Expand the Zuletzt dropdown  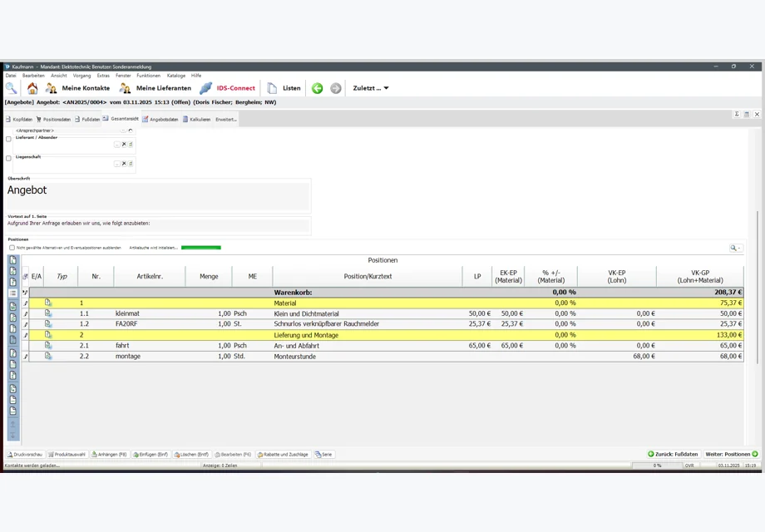click(371, 88)
